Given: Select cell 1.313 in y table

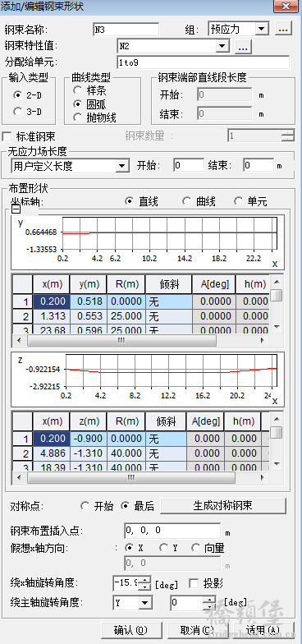Looking at the screenshot, I should point(52,316).
